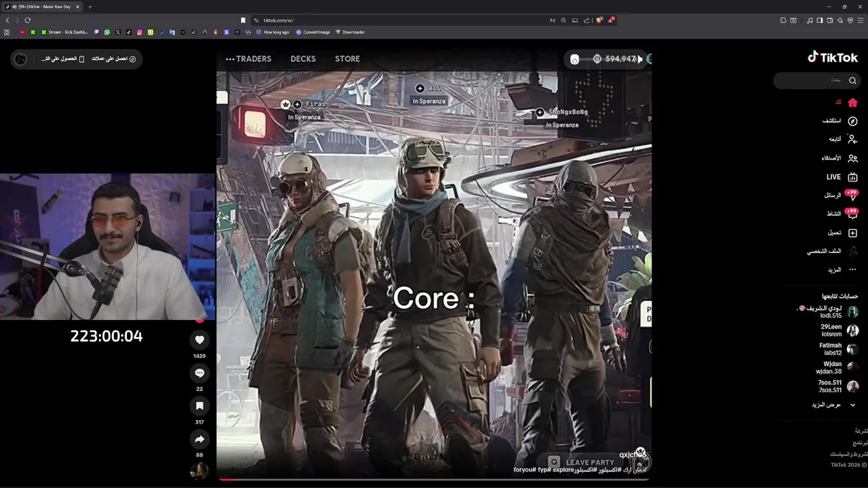Viewport: 868px width, 488px height.
Task: Click the get coins button (احصل على عملات)
Action: click(114, 59)
